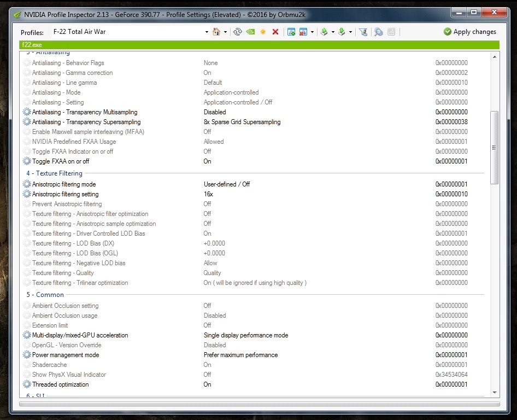Select Toggle FXAA Indicator on or off
Viewport: 517px width, 420px height.
(x=73, y=151)
